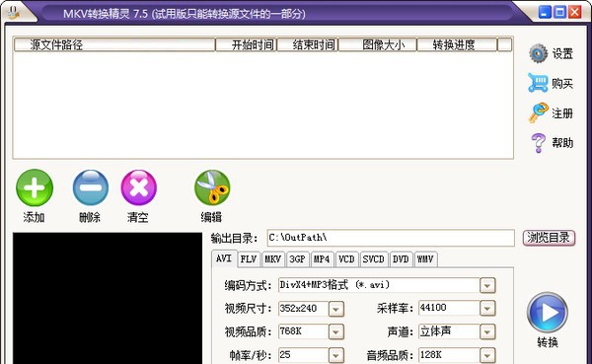Viewport: 592px width, 364px height.
Task: Click the 图像大小 column header
Action: click(x=378, y=45)
